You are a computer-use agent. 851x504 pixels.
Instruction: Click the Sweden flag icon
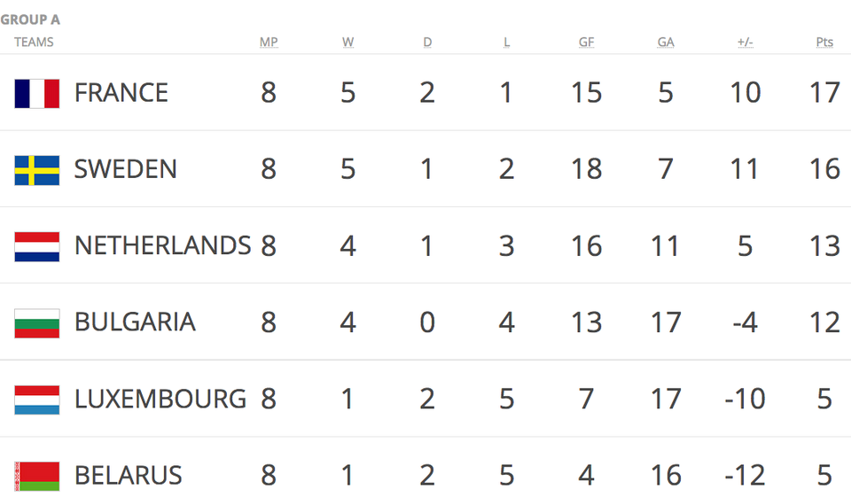click(x=37, y=170)
